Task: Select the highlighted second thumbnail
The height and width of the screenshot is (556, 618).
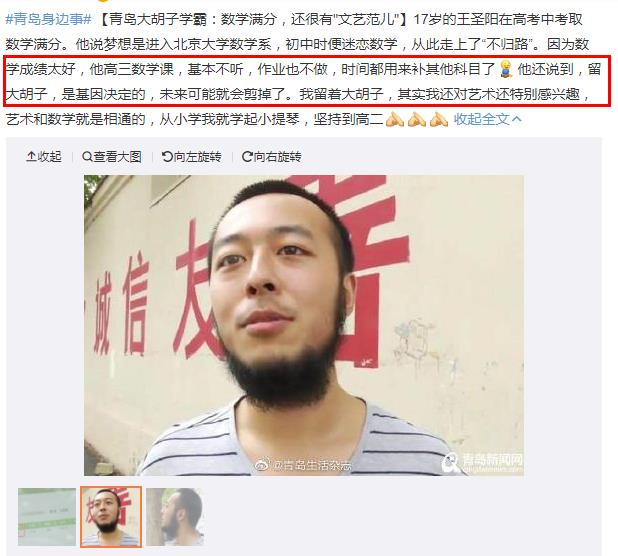Action: pos(111,517)
